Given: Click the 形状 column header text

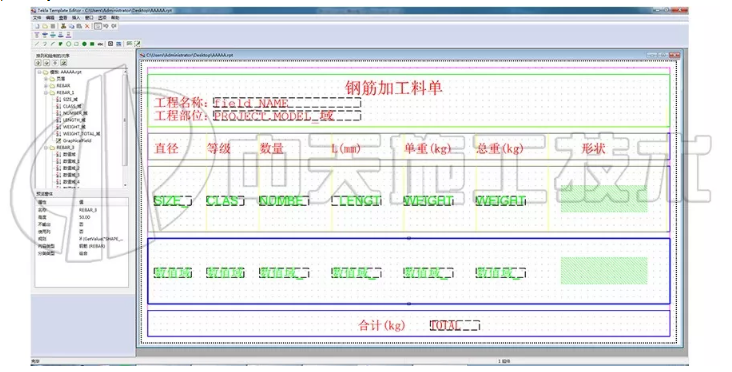Looking at the screenshot, I should coord(593,148).
